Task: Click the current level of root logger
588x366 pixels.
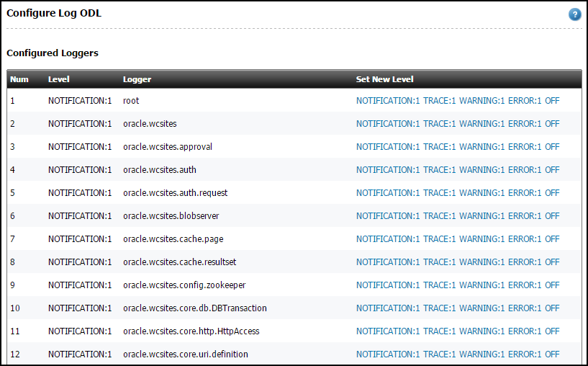Action: coord(80,101)
